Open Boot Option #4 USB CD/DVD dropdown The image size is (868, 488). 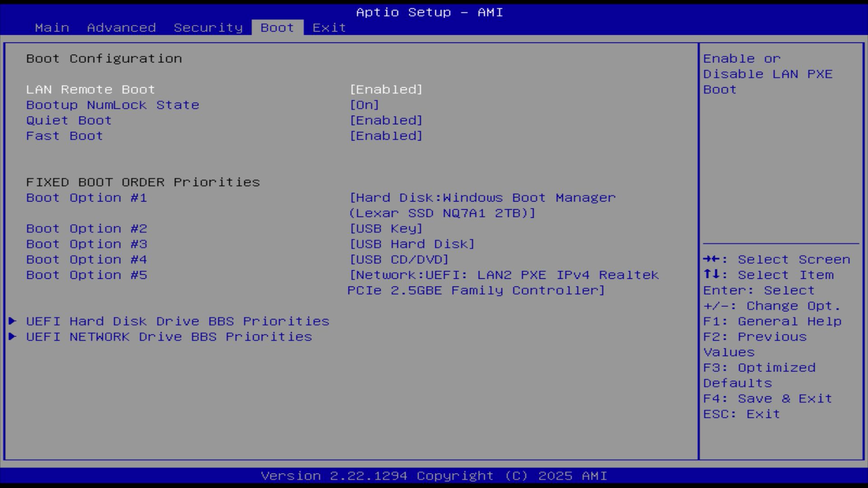click(399, 260)
